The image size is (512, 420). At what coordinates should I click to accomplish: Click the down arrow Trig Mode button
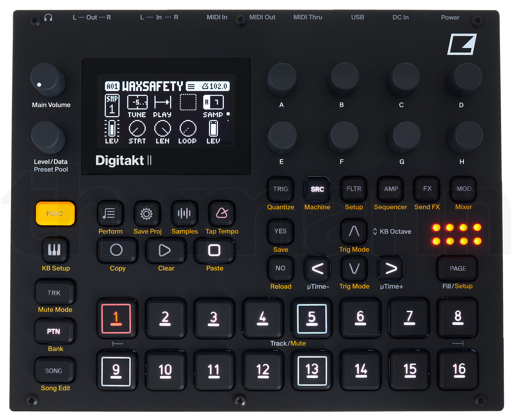tap(354, 268)
